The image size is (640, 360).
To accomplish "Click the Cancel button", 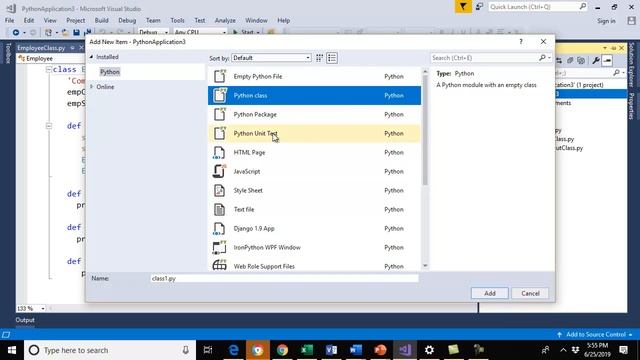I will coord(530,293).
